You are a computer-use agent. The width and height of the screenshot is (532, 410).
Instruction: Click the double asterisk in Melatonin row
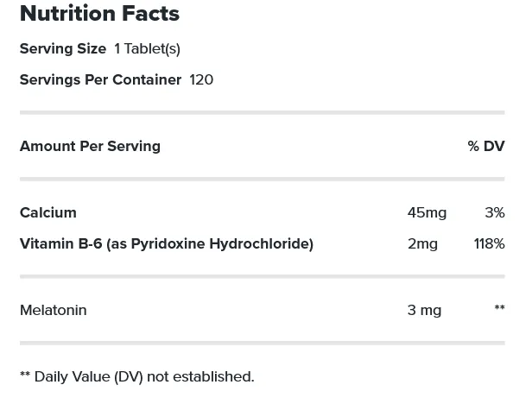pos(499,309)
